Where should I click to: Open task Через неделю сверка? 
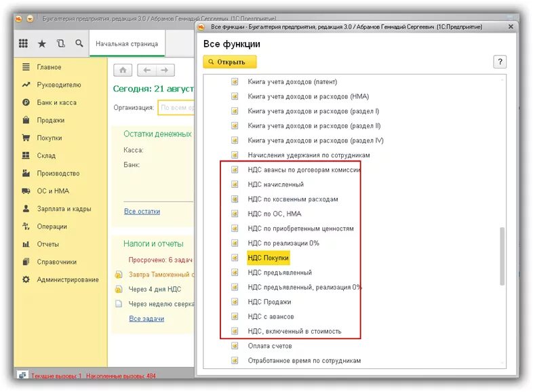(x=161, y=304)
